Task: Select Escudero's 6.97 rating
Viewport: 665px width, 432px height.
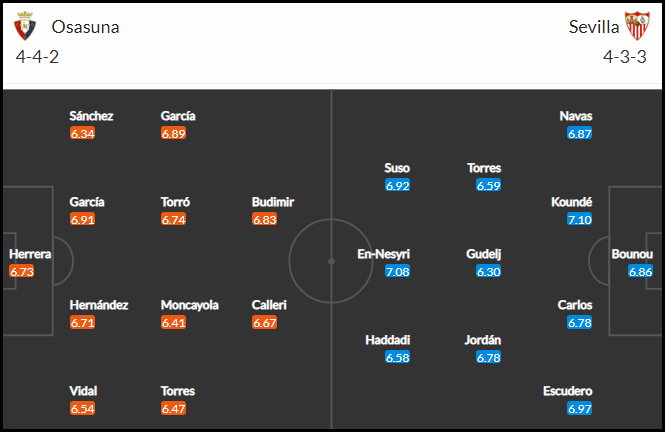Action: 579,409
